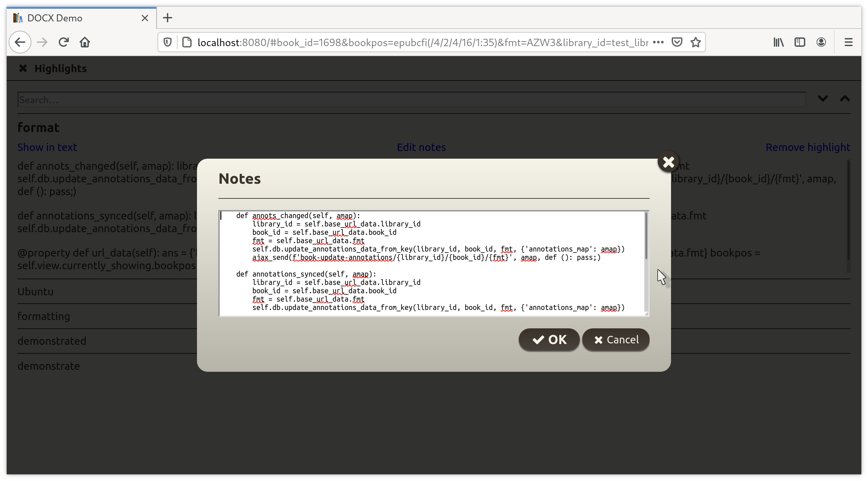Click Show in text link
868x481 pixels.
47,147
